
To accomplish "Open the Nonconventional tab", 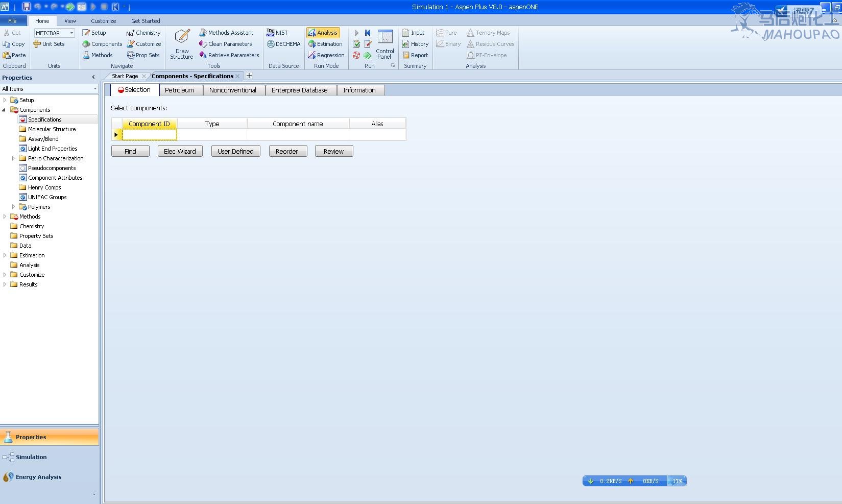I will (234, 90).
